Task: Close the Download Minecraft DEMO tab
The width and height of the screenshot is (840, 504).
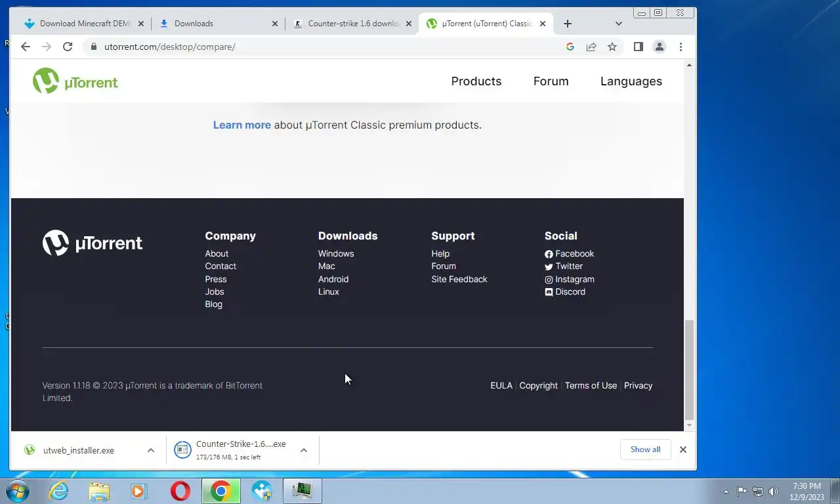Action: 140,24
